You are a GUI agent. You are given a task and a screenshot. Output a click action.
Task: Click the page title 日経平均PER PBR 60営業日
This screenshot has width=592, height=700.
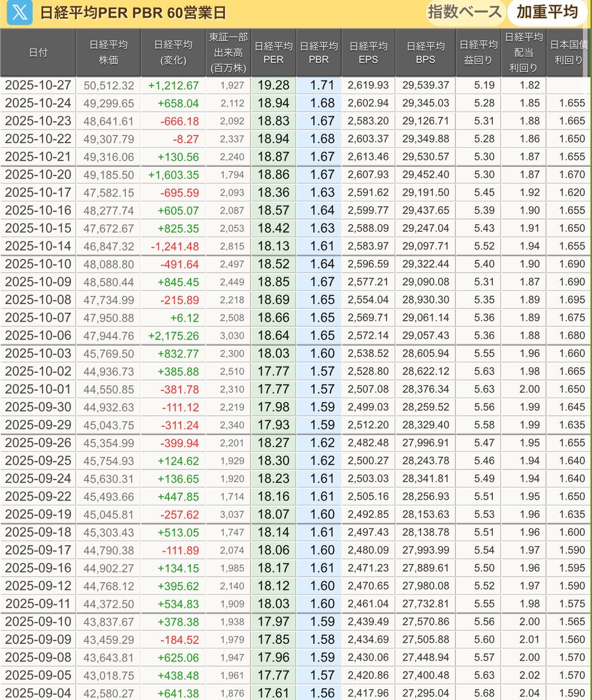[133, 13]
